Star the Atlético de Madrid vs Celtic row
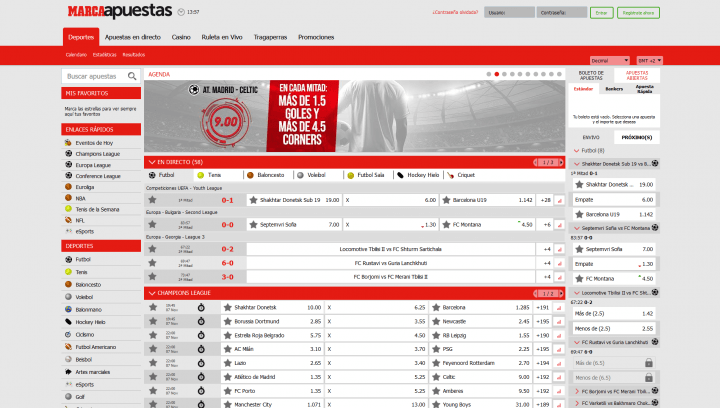Viewport: 720px width, 408px height. 153,377
